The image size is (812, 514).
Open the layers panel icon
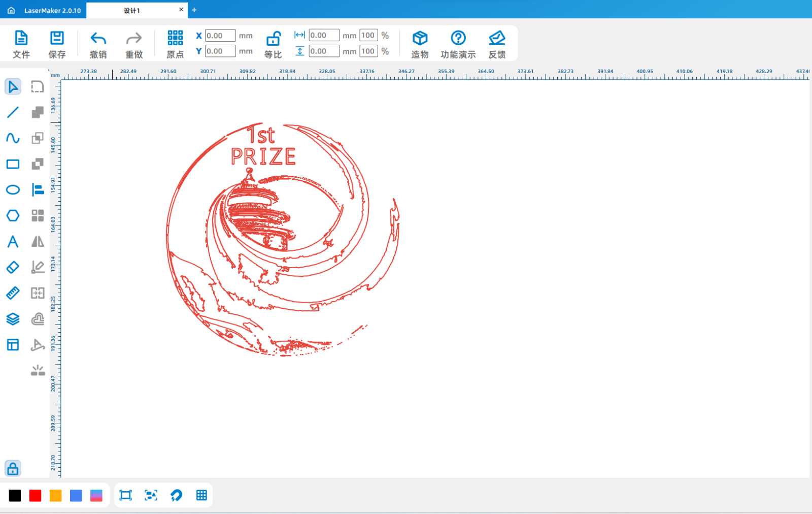13,319
